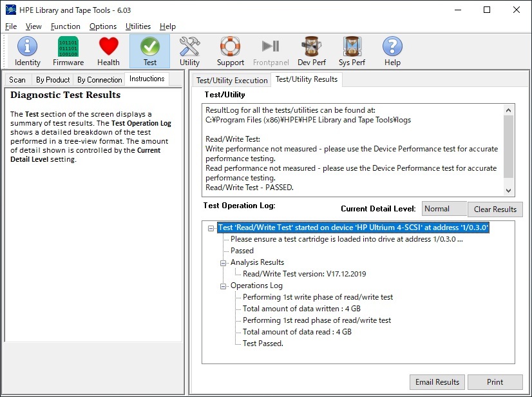Click the Print button
This screenshot has height=397, width=532.
click(x=495, y=382)
